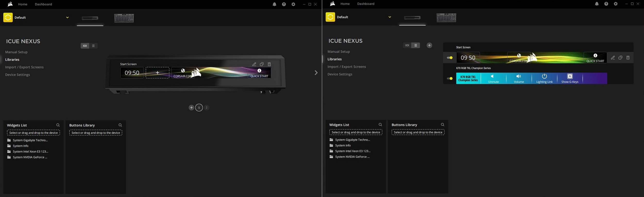The image size is (644, 197).
Task: Click 09:50 clock widget in left preview
Action: coord(132,73)
